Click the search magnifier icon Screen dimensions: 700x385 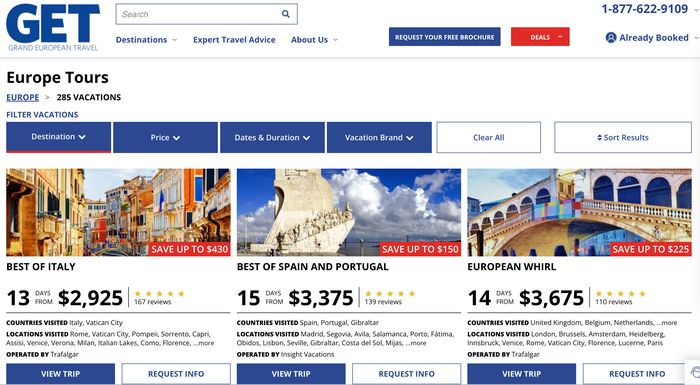[286, 14]
